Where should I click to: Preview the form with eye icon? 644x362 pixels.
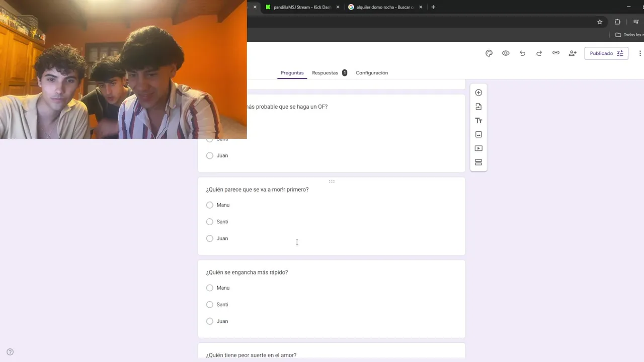click(506, 53)
